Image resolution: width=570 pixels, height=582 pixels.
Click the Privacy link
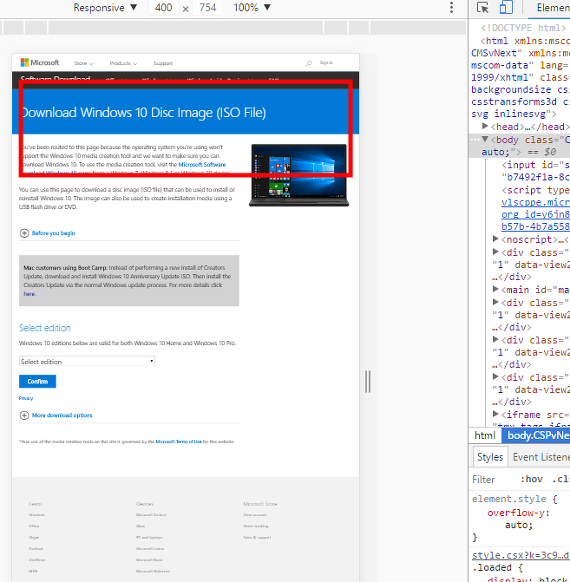click(x=26, y=398)
